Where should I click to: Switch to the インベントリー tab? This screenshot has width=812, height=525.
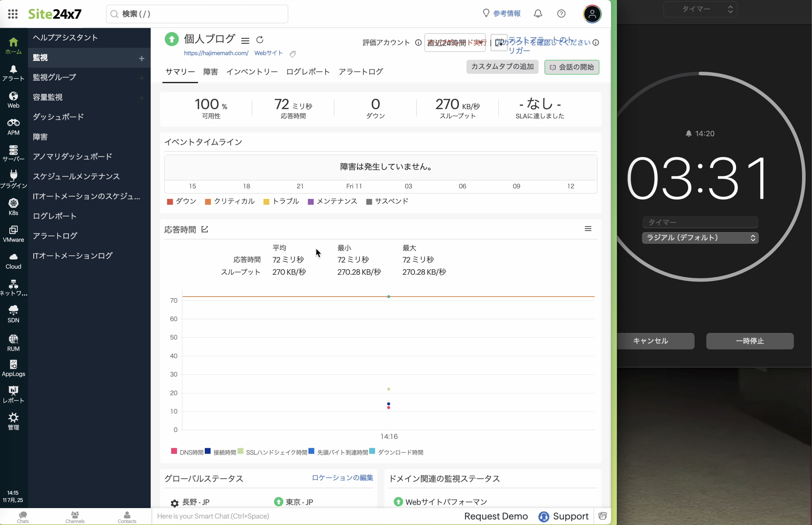(252, 72)
